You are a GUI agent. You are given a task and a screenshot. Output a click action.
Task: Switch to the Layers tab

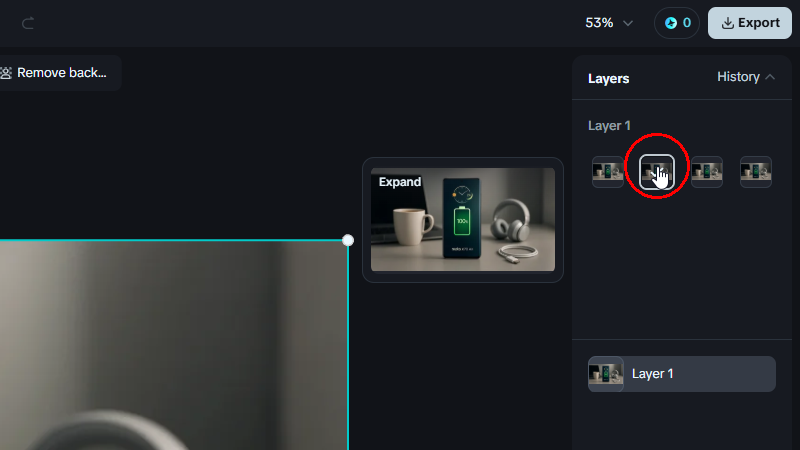(609, 79)
